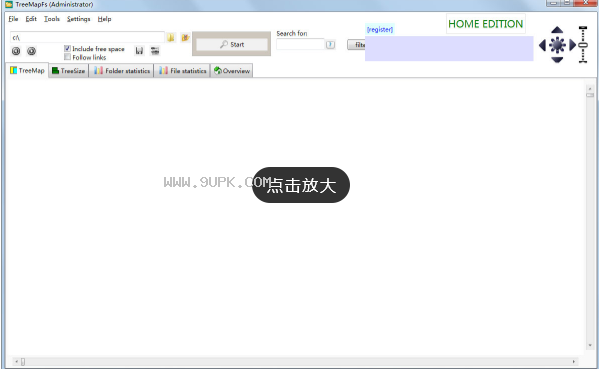This screenshot has height=369, width=599.
Task: Click the center reset icon of navigation pad
Action: (x=557, y=45)
